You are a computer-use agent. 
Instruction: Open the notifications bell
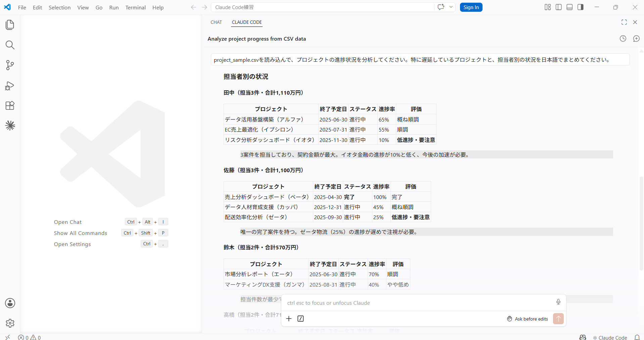click(637, 337)
